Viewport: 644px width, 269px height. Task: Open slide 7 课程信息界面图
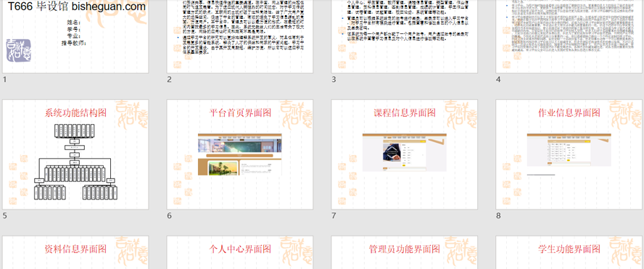[x=405, y=154]
